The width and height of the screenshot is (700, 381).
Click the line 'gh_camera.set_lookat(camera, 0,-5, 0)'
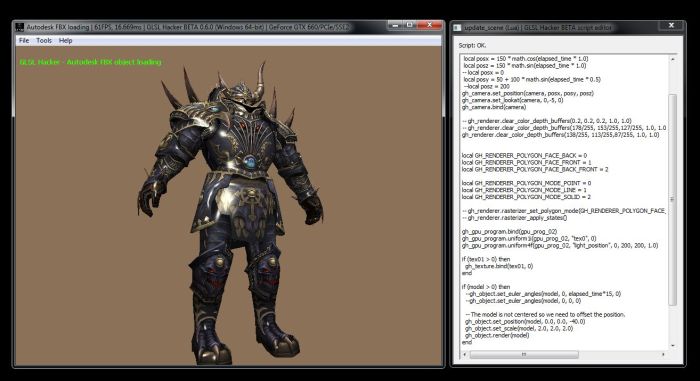point(512,100)
